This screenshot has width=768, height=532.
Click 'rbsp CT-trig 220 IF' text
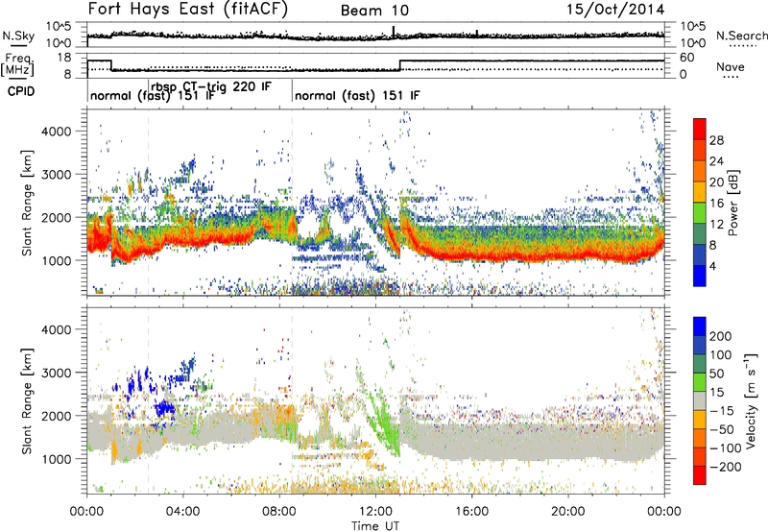pyautogui.click(x=211, y=86)
